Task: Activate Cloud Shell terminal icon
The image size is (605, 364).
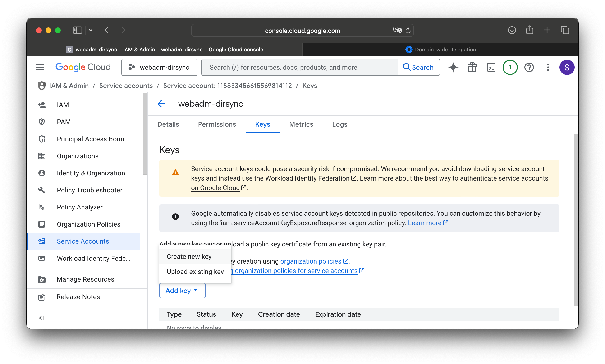Action: (491, 67)
